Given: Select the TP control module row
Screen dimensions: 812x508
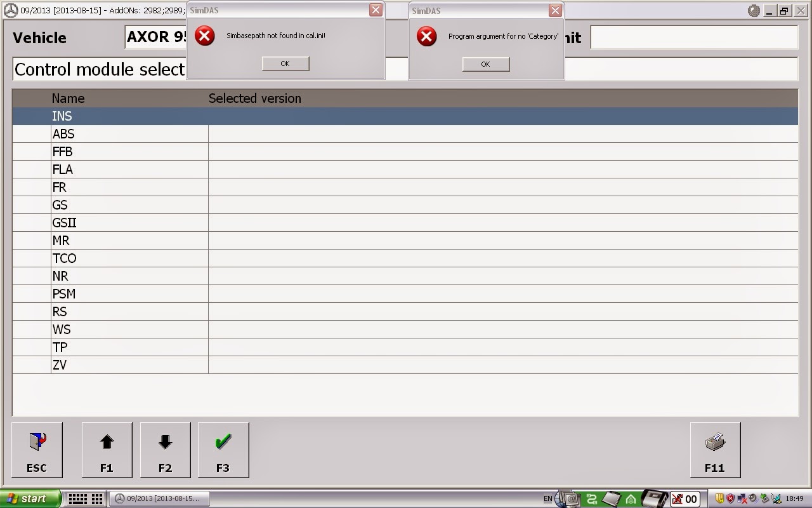Looking at the screenshot, I should tap(405, 347).
